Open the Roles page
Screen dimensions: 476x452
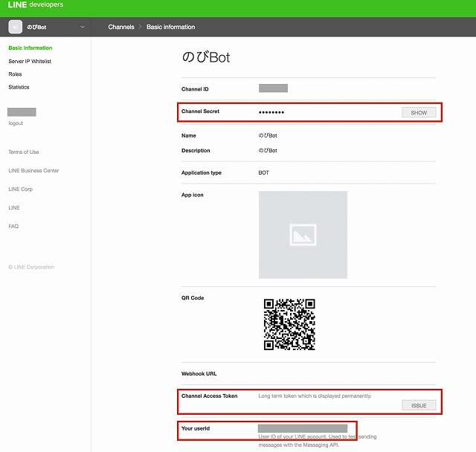(x=15, y=74)
